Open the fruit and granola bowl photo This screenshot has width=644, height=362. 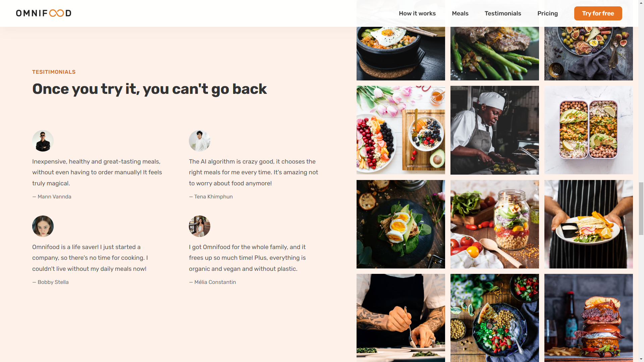tap(401, 130)
